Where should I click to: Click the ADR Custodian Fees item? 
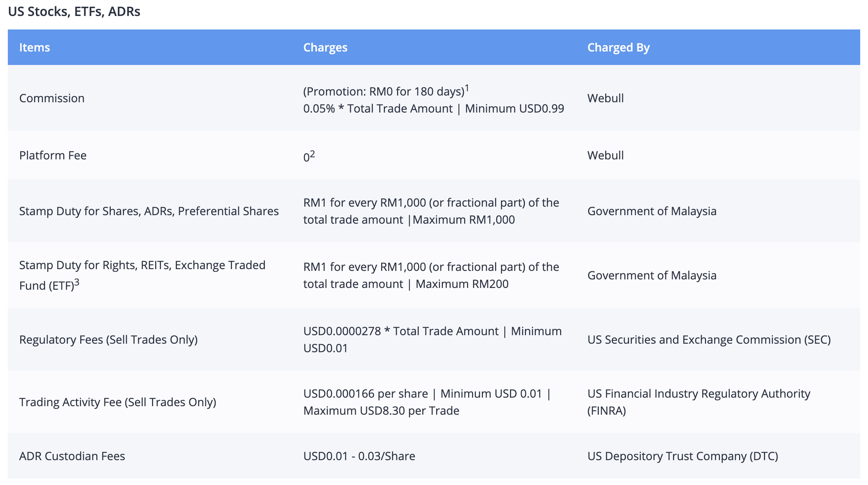(x=72, y=456)
